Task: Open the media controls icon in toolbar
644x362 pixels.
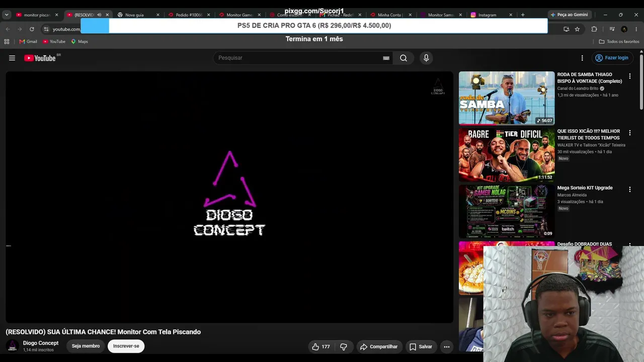Action: pos(612,29)
